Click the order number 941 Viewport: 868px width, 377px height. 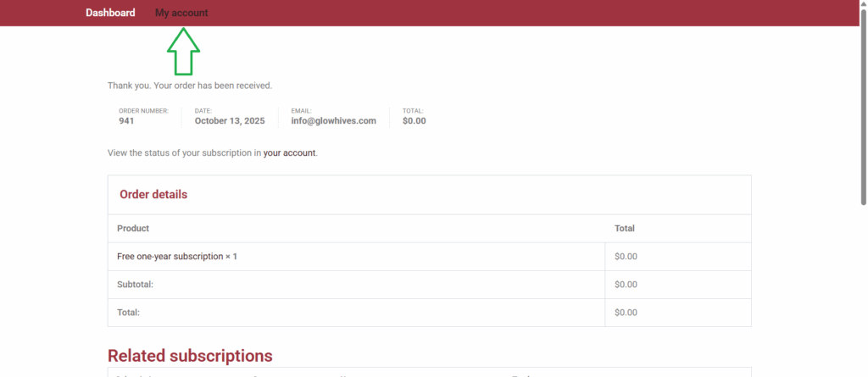(126, 121)
